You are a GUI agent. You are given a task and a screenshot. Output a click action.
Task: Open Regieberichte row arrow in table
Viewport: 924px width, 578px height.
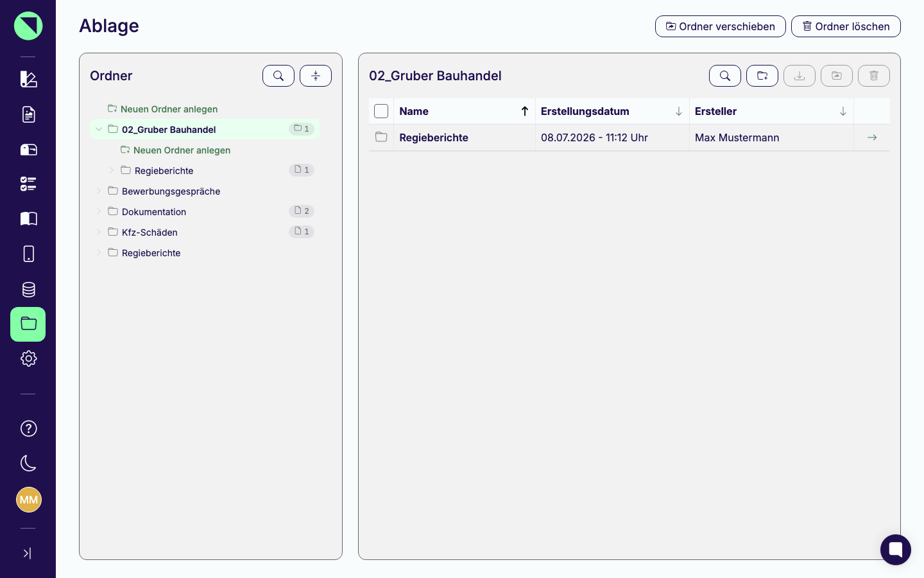(872, 137)
